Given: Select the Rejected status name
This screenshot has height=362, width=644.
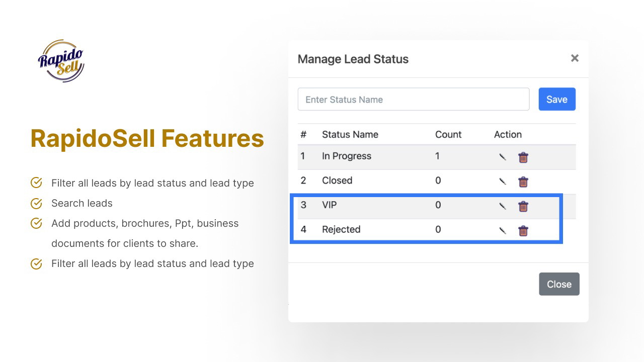Looking at the screenshot, I should tap(341, 229).
